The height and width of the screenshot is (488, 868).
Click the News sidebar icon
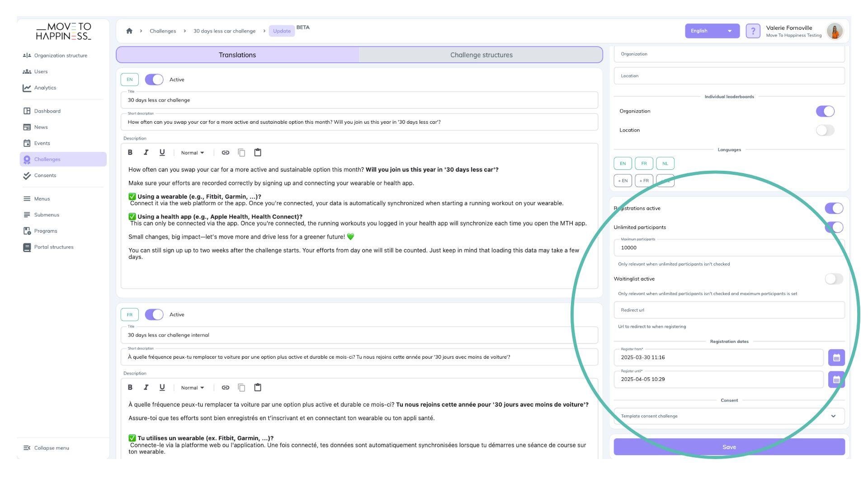[x=27, y=127]
